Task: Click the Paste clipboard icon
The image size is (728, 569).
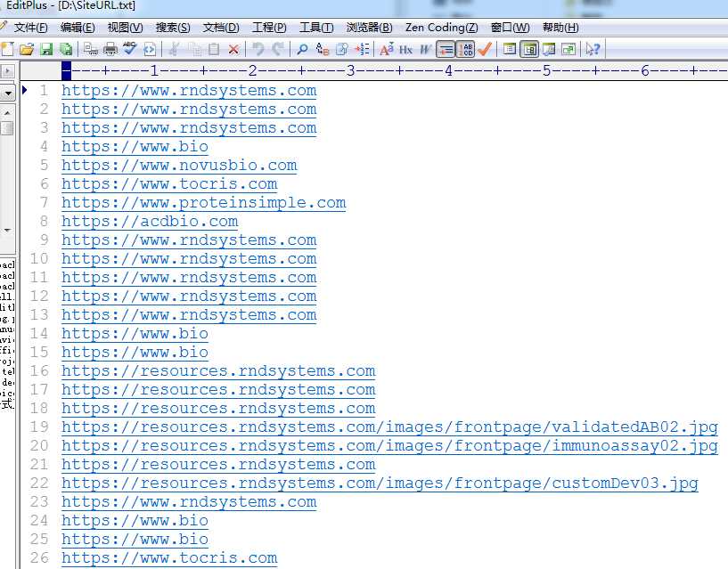Action: tap(214, 49)
